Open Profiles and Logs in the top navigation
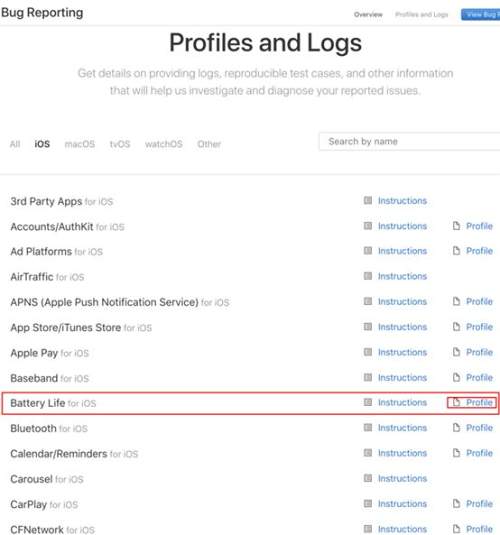Screen dimensions: 500x535 pos(422,15)
